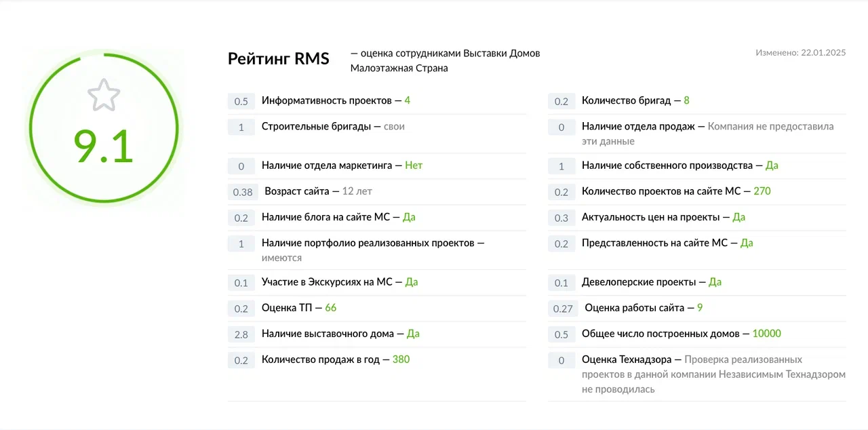Click the 0 badge next to Наличие отдела продаж
Screen dimensions: 868x430
[x=561, y=127]
